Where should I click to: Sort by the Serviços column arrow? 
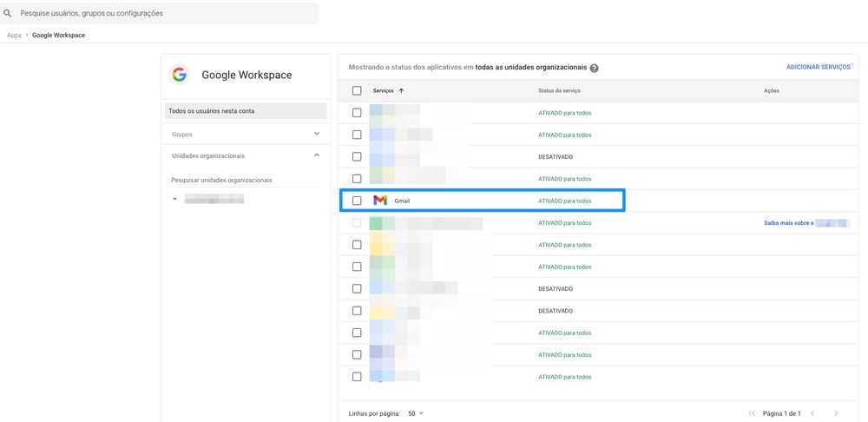(401, 91)
